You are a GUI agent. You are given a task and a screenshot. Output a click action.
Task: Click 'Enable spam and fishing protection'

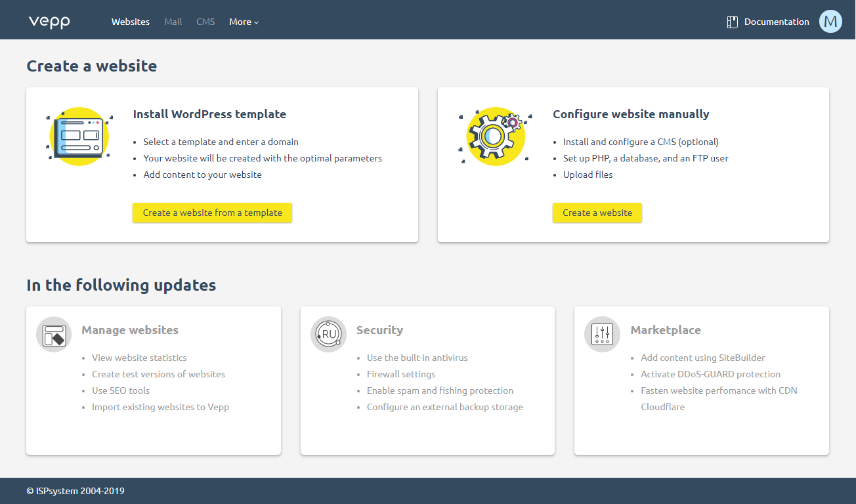coord(440,390)
